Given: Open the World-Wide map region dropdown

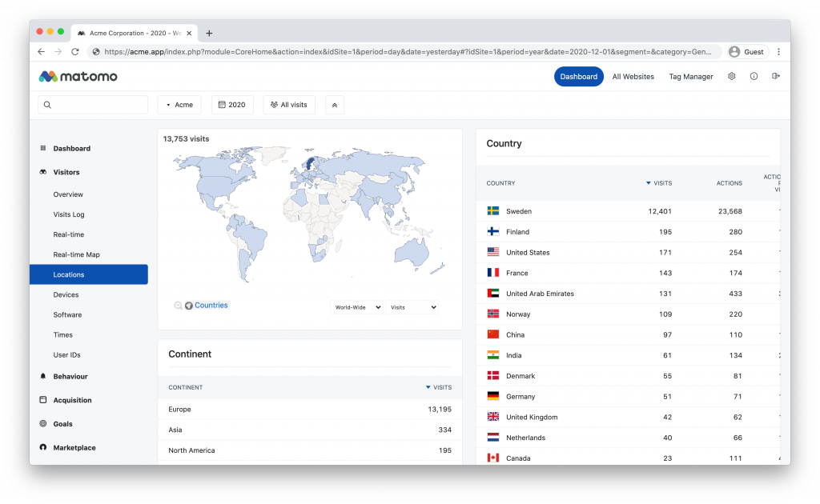Looking at the screenshot, I should (x=356, y=307).
